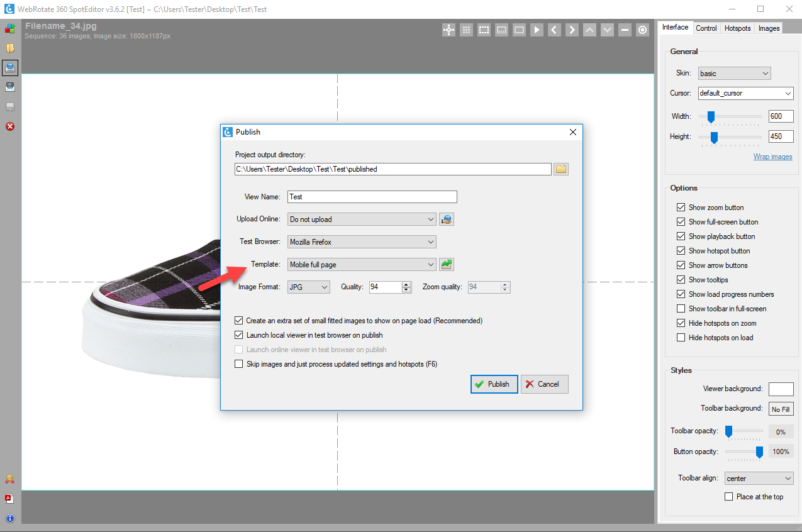
Task: Expand the Template dropdown
Action: tap(362, 265)
